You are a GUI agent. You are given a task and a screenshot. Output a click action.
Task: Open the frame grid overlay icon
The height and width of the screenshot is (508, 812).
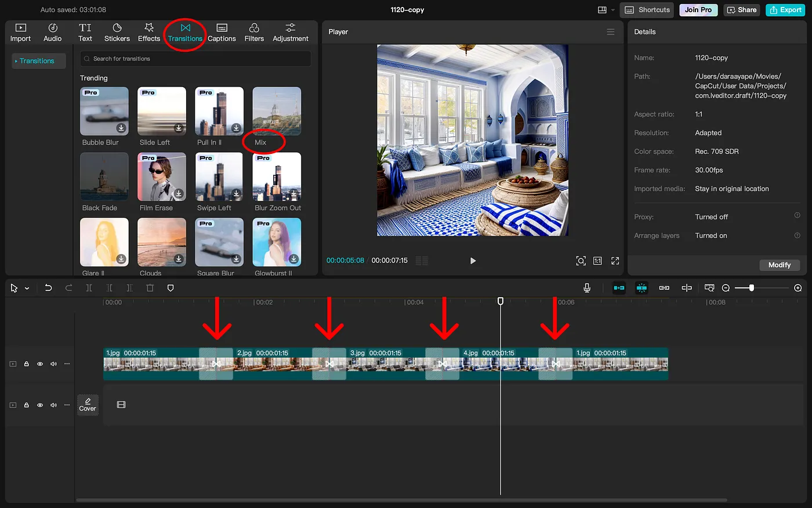click(422, 261)
